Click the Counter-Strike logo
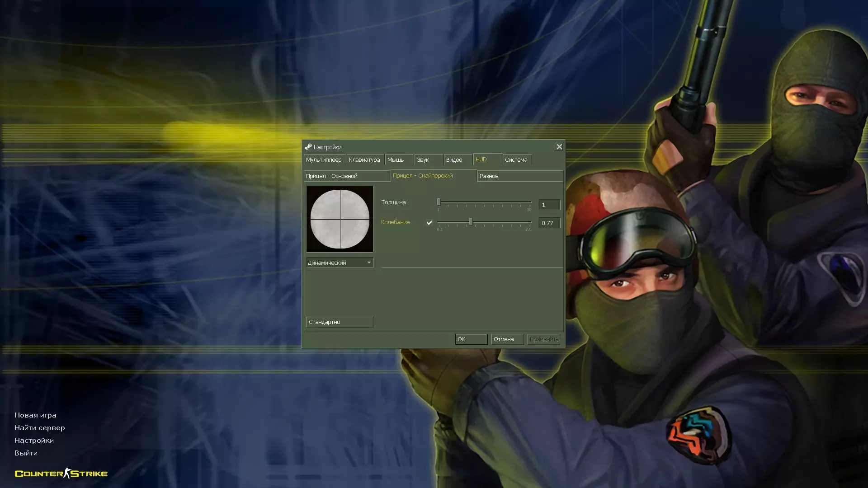This screenshot has width=868, height=488. point(61,473)
